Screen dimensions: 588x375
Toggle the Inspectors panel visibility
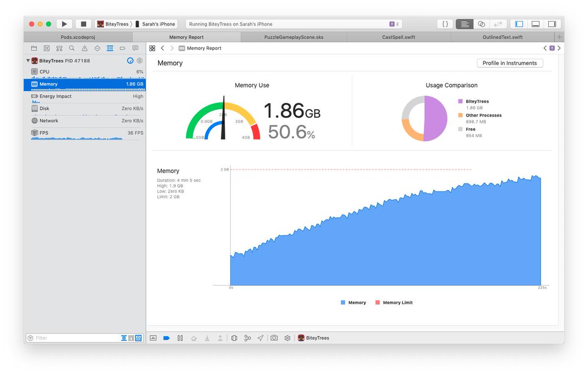point(552,24)
